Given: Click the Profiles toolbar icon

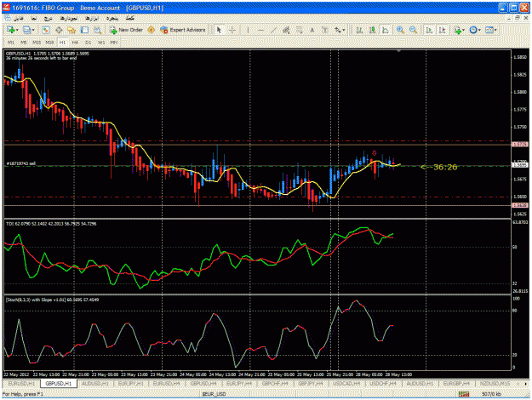Looking at the screenshot, I should [x=26, y=30].
